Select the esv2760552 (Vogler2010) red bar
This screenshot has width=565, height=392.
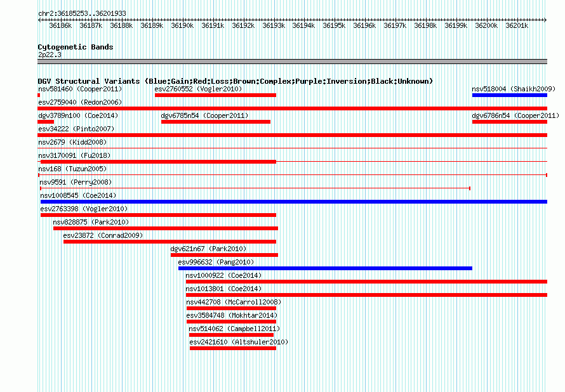(x=215, y=95)
